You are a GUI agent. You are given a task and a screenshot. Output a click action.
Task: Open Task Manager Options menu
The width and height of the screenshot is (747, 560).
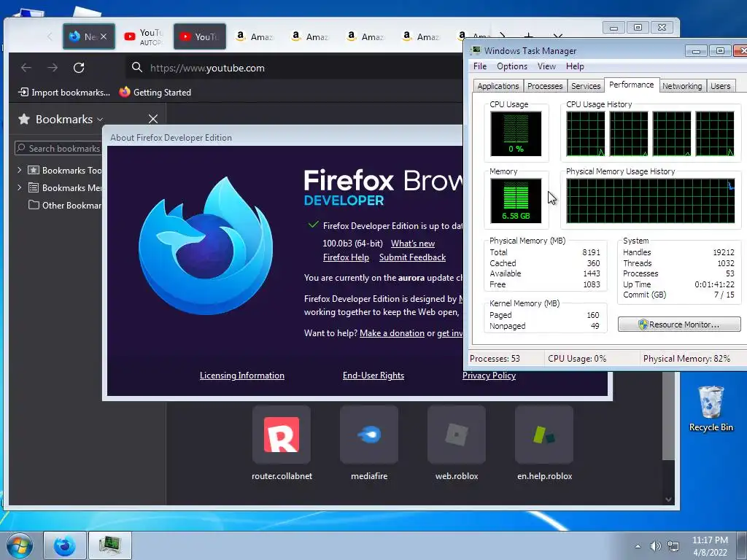tap(512, 66)
